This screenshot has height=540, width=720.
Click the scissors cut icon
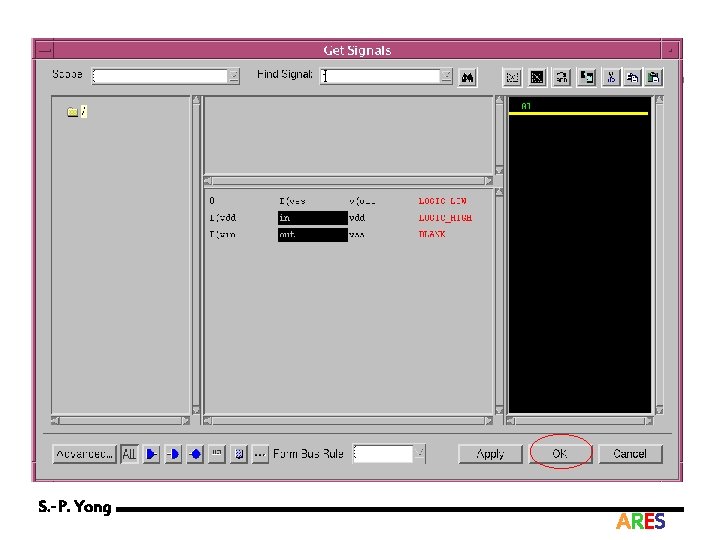[611, 77]
